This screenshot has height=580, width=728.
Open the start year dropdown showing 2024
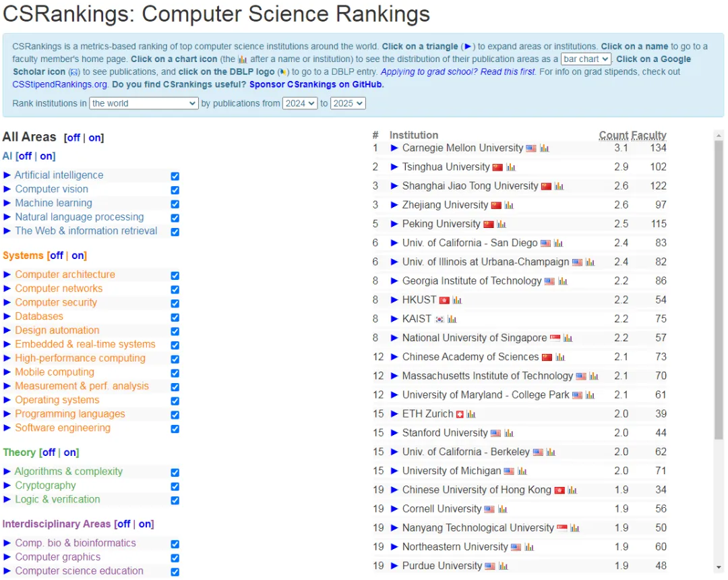tap(299, 103)
